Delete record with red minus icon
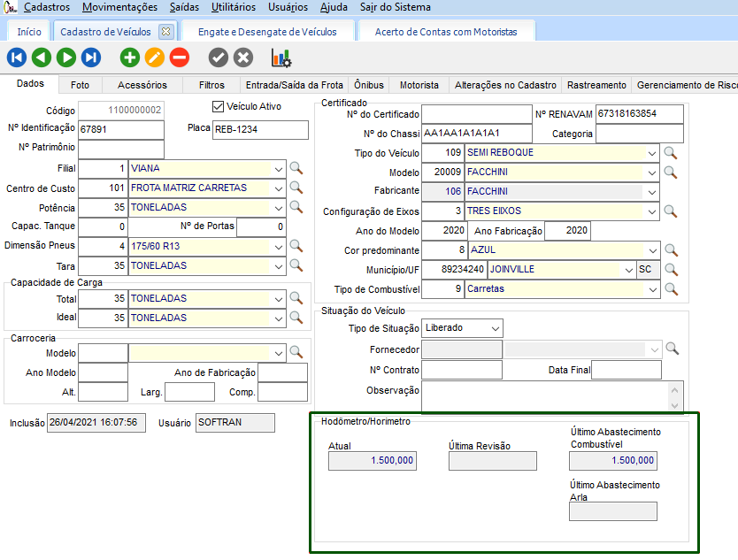The image size is (738, 560). coord(180,58)
